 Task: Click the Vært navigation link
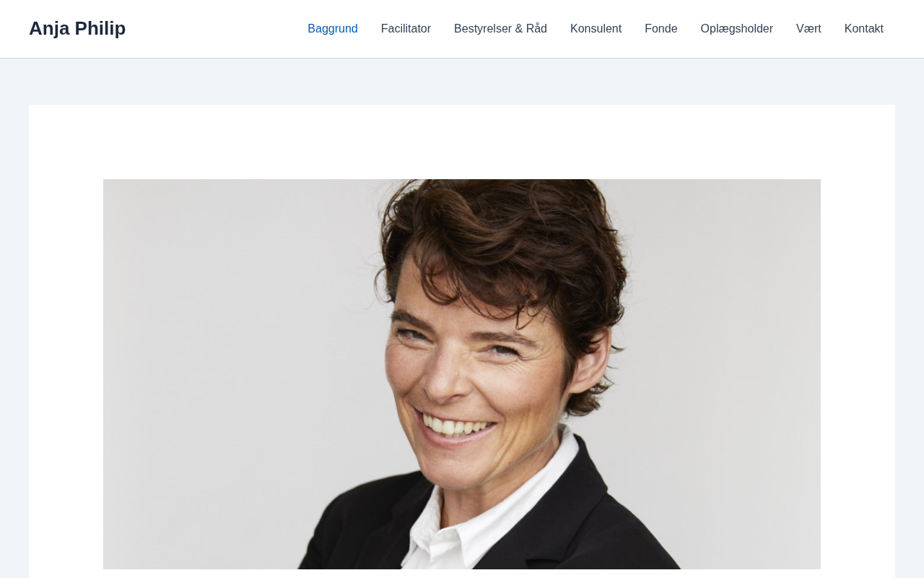pos(808,29)
